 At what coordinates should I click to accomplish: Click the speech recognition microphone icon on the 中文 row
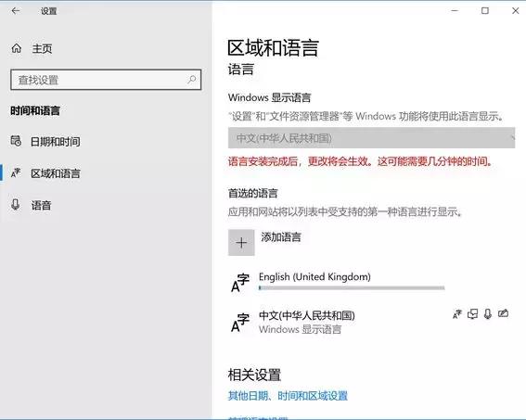pos(487,314)
